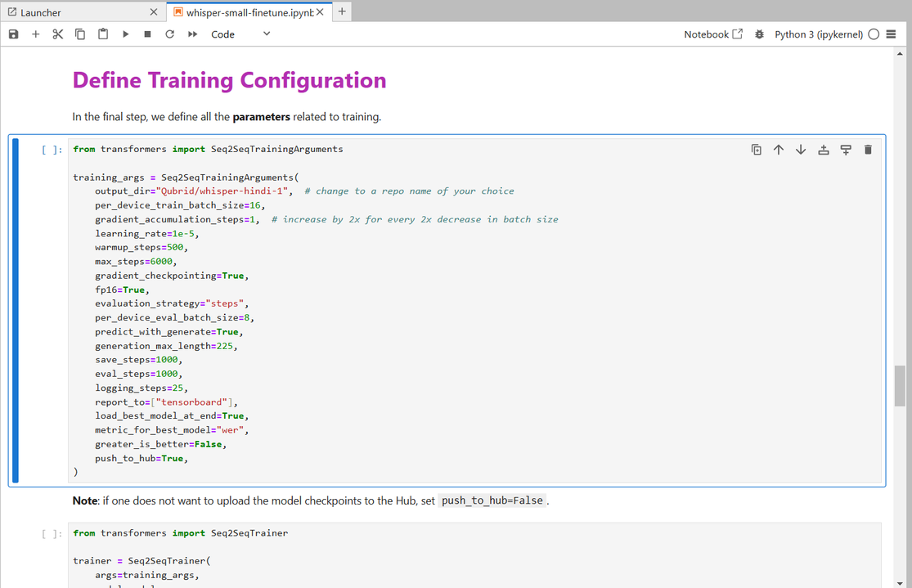Cut the selected cell with the scissors icon
Screen dimensions: 912x588
click(57, 34)
